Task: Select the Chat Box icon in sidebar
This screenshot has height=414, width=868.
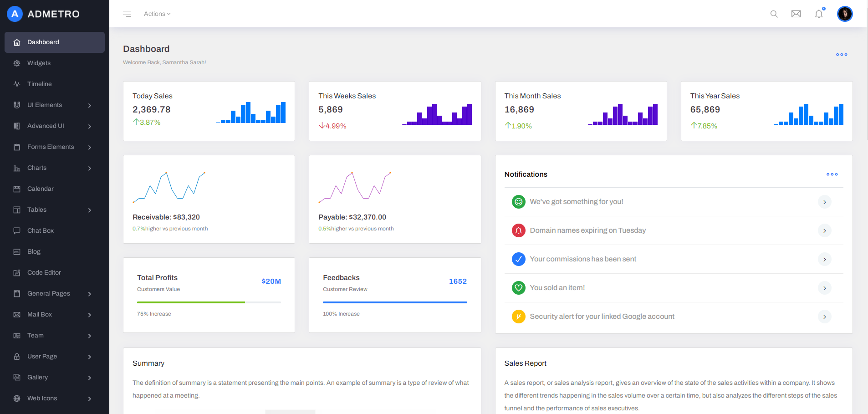Action: (x=16, y=230)
